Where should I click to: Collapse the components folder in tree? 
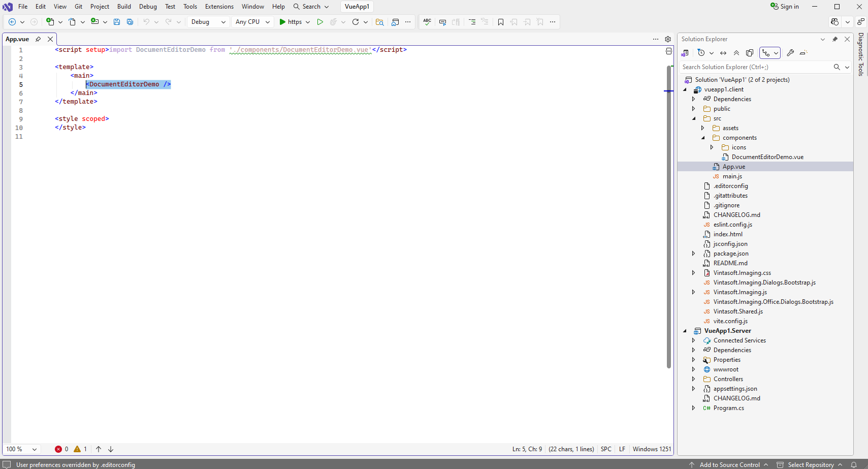click(703, 138)
